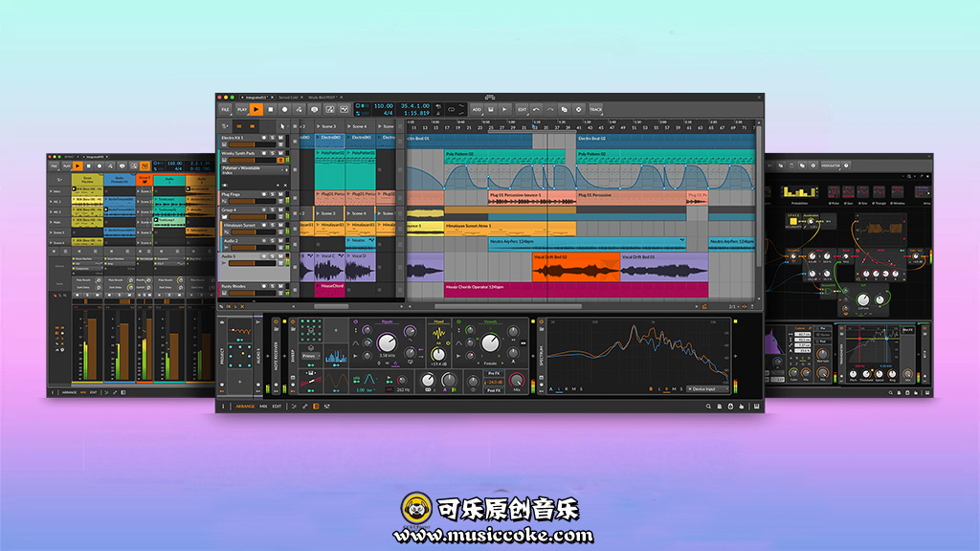This screenshot has width=980, height=551.
Task: Open the 2/1 grid dropdown below the arranger
Action: tap(734, 307)
